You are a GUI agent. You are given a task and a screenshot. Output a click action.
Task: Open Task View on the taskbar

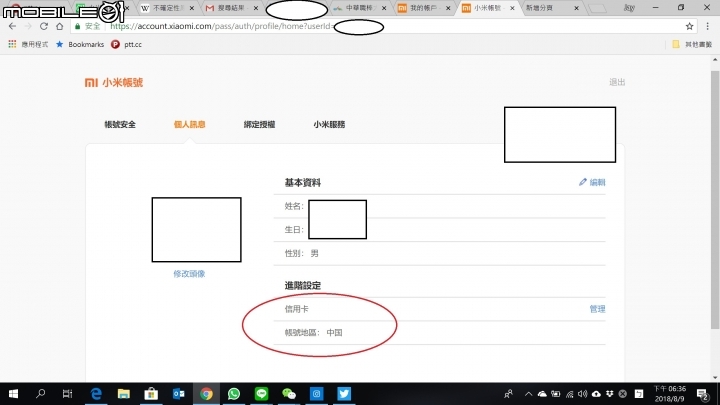point(68,394)
